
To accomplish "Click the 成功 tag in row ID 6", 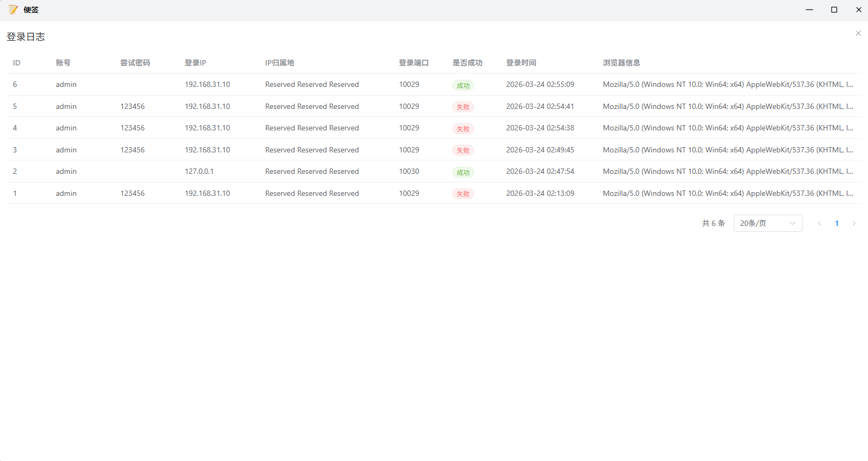I will (x=463, y=85).
